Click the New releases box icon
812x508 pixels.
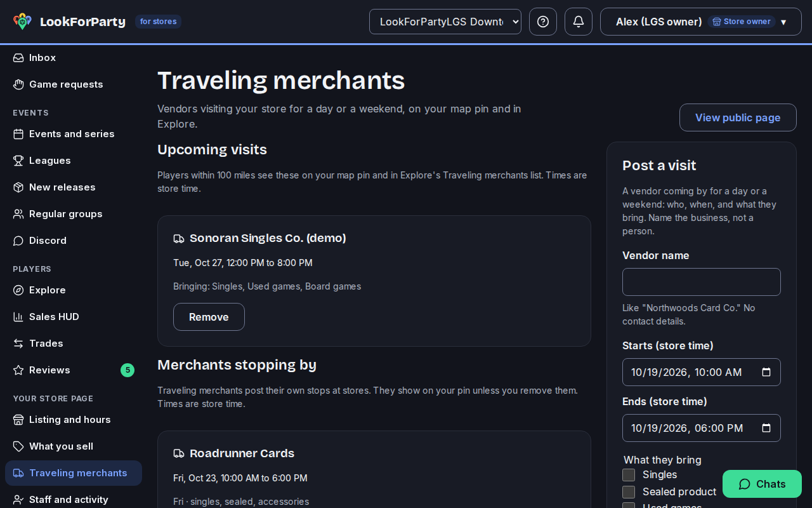click(x=18, y=187)
